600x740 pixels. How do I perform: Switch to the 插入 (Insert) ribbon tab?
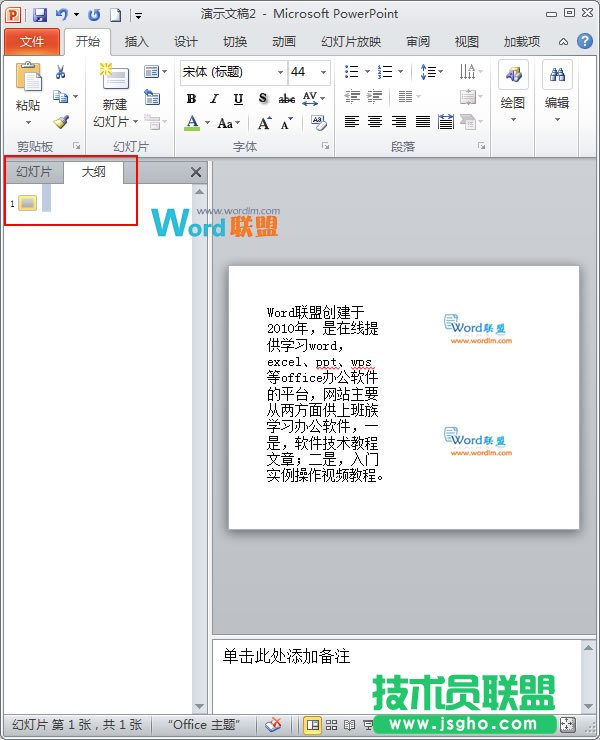tap(136, 42)
